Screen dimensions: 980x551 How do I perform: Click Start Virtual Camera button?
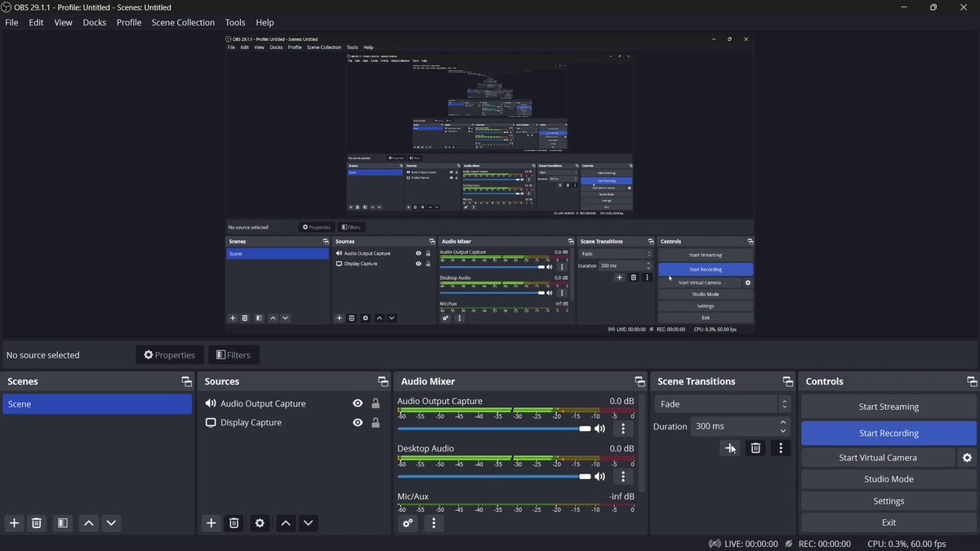pyautogui.click(x=878, y=458)
